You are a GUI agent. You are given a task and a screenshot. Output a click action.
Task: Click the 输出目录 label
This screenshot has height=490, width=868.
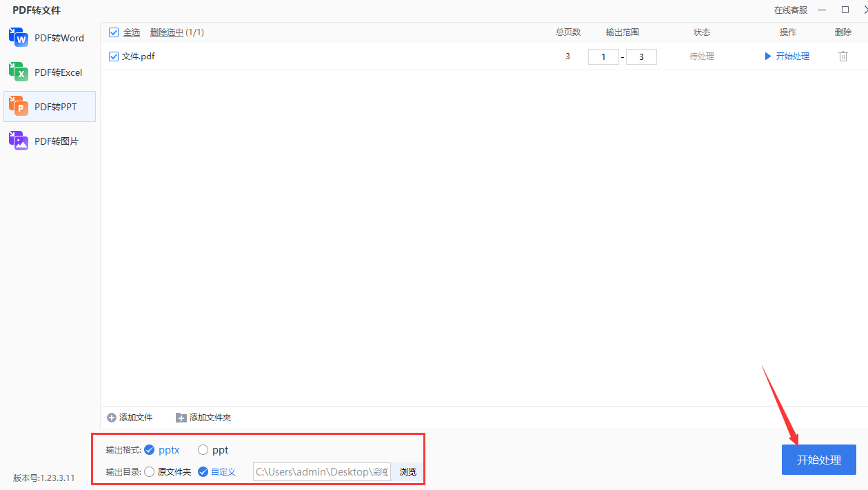pyautogui.click(x=123, y=472)
